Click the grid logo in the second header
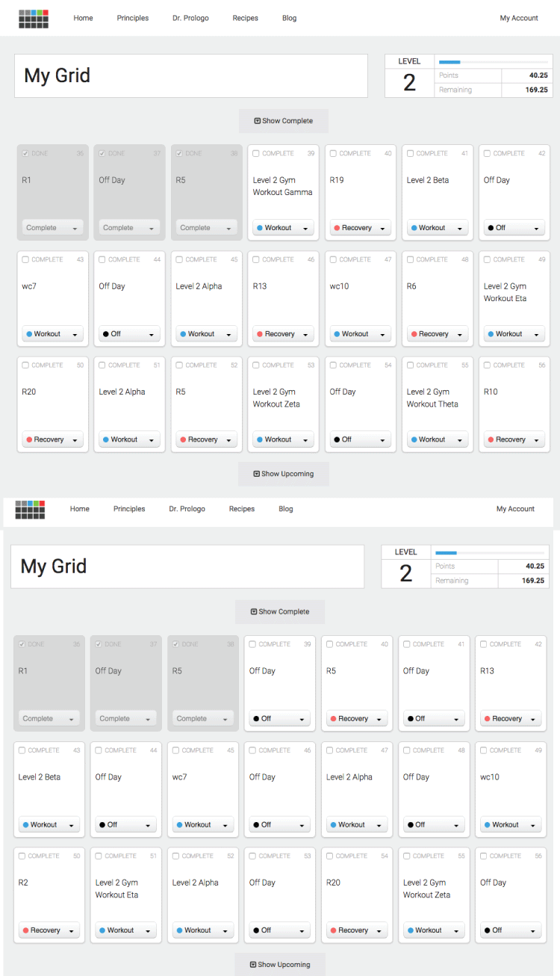 [x=30, y=510]
